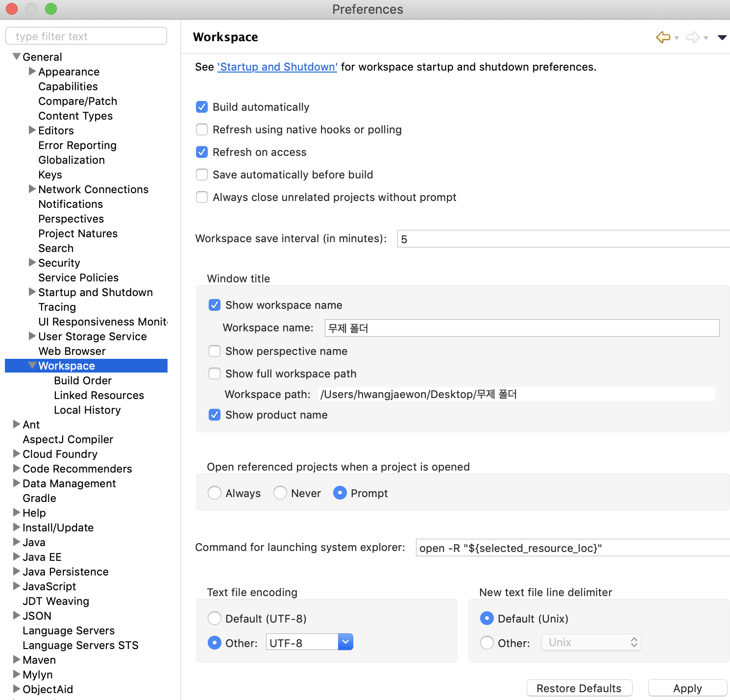Select Default (UTF-8) encoding radio button
730x700 pixels.
pos(215,618)
